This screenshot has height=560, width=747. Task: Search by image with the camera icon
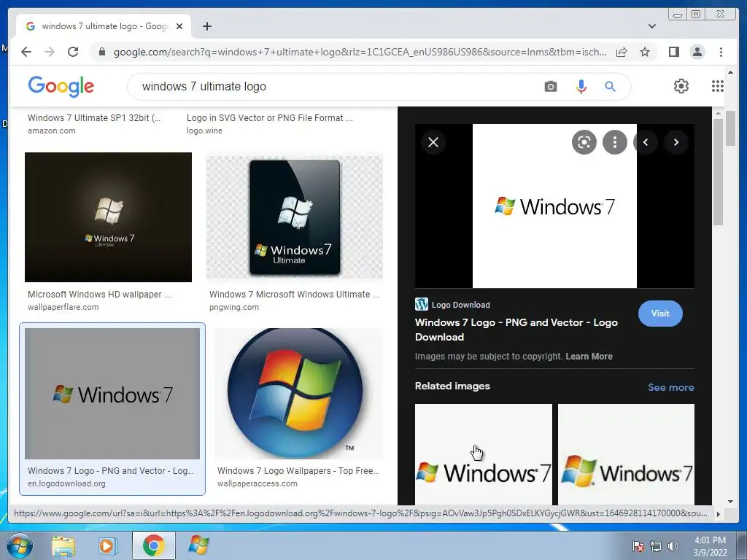click(551, 87)
